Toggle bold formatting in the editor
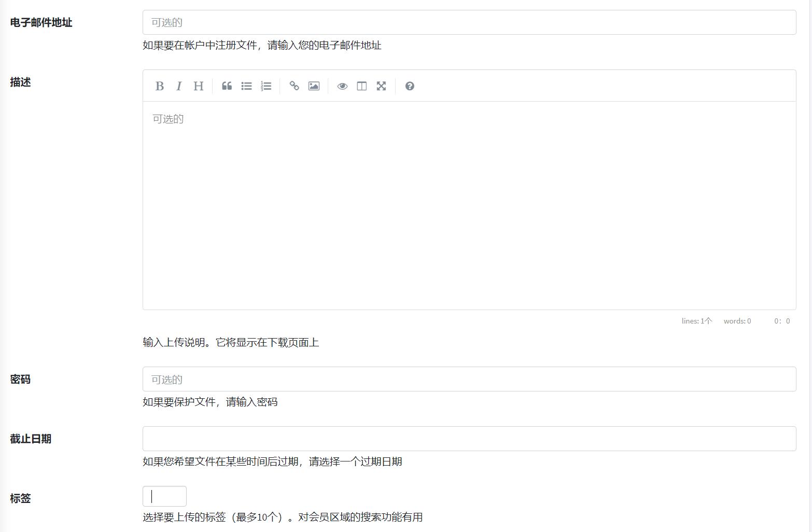 coord(160,86)
